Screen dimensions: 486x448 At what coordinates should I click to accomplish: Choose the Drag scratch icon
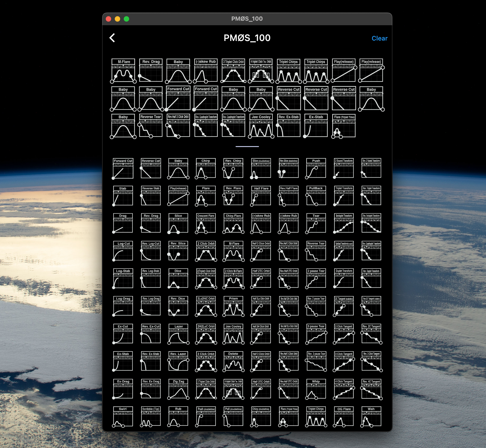(x=123, y=224)
